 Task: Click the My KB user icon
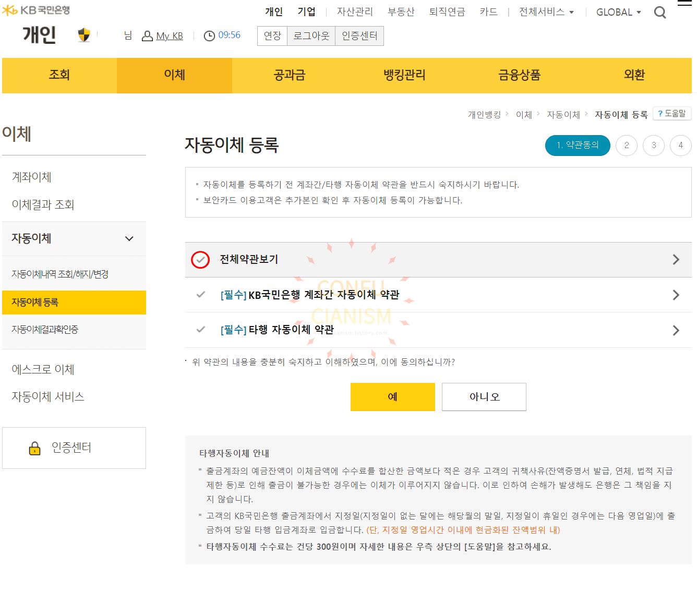[148, 36]
